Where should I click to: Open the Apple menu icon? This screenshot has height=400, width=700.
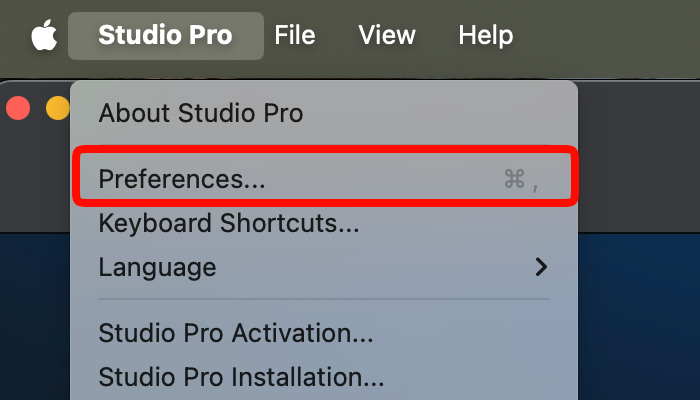tap(44, 35)
